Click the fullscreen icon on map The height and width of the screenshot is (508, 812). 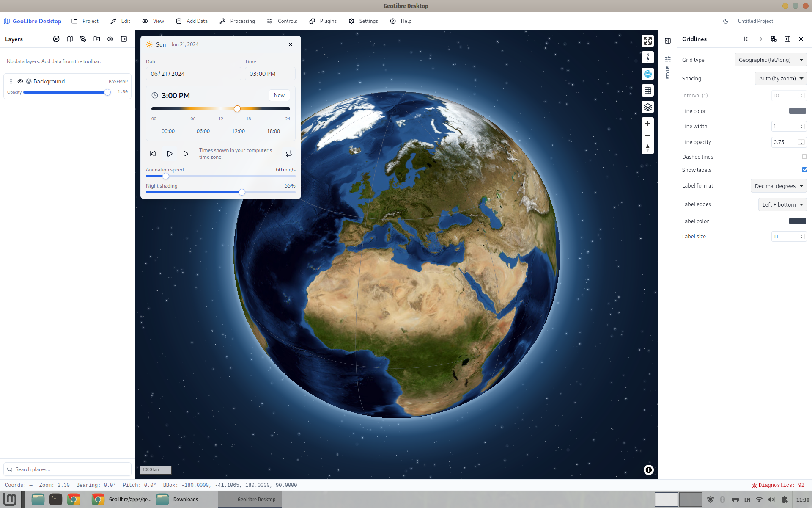point(647,41)
